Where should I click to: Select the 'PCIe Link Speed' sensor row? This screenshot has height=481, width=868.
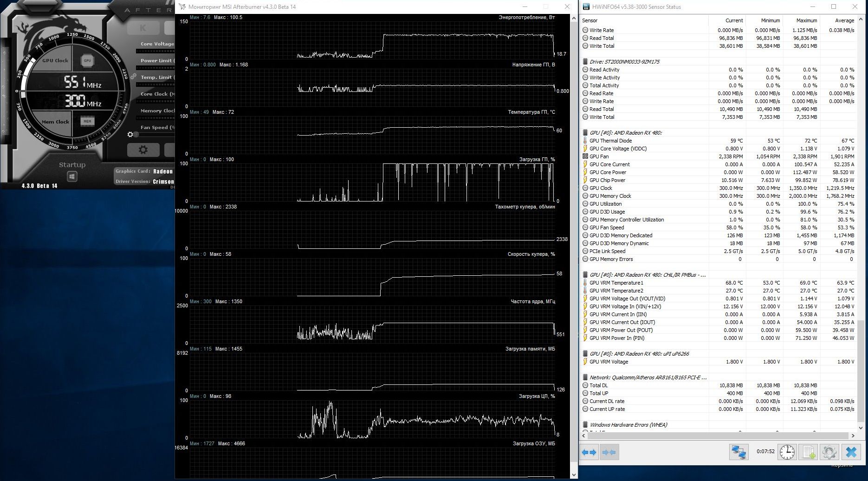[718, 251]
